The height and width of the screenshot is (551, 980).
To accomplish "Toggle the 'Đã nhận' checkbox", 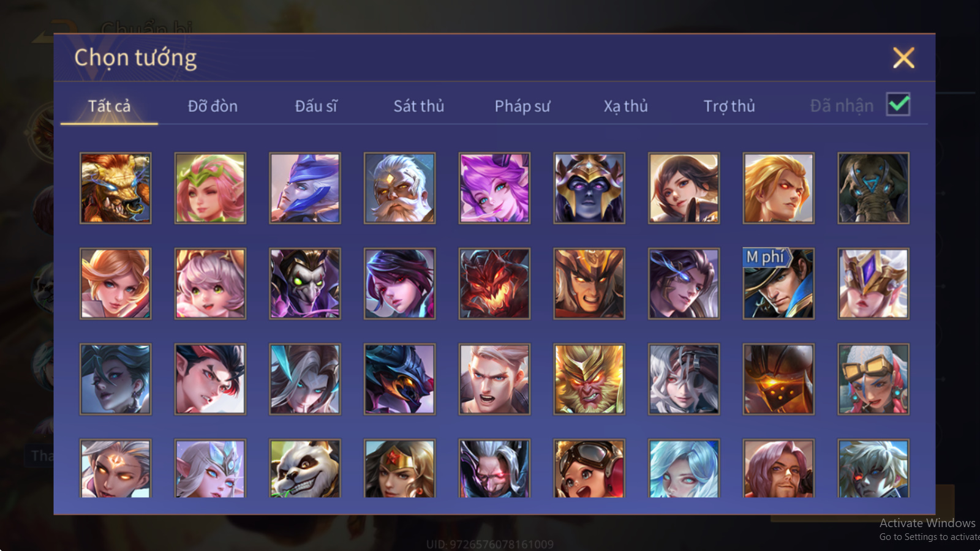I will (x=898, y=105).
